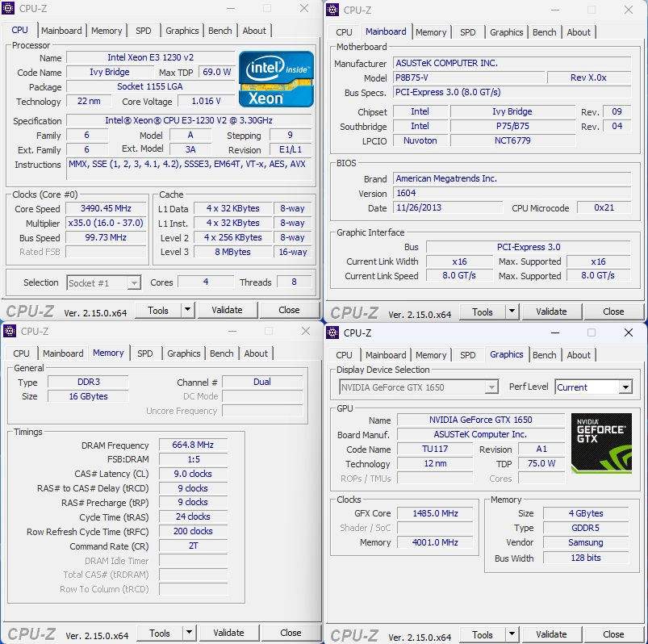Select SPD tab in the Mainboard window
648x644 pixels.
pos(468,32)
